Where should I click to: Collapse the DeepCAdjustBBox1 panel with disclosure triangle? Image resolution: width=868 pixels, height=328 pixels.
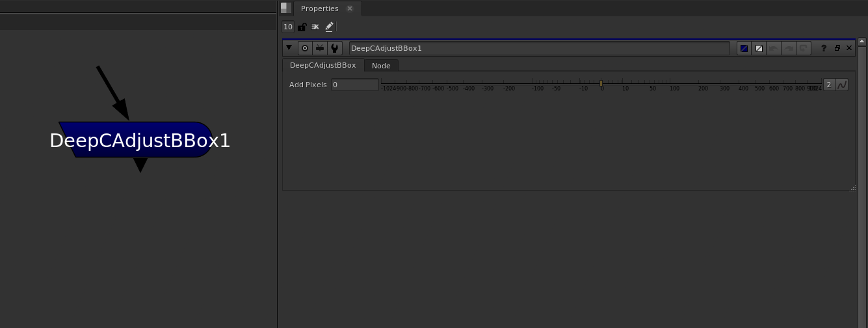tap(289, 48)
